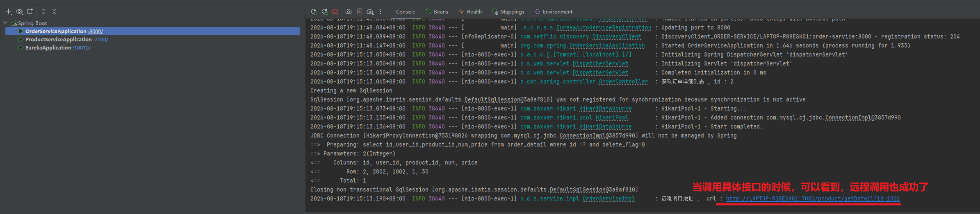Open the product getDetail?id=1002 URL
The image size is (980, 214).
click(x=813, y=199)
